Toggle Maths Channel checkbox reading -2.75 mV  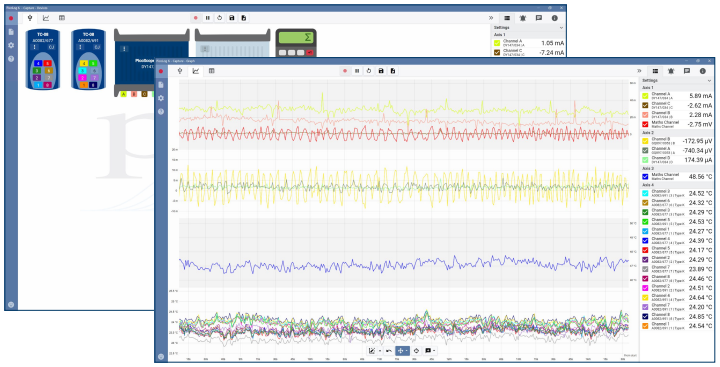point(645,124)
